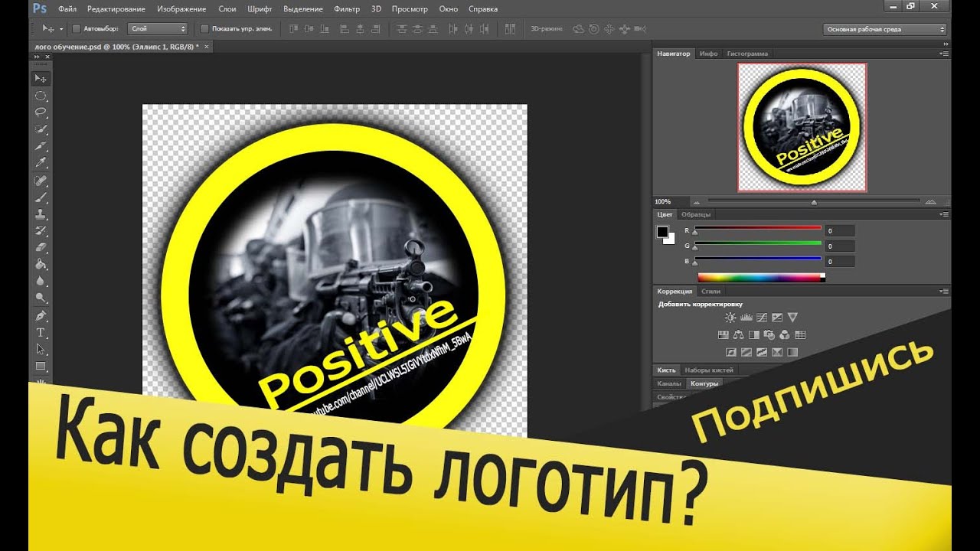
Task: Select the Clone Stamp tool
Action: [41, 214]
